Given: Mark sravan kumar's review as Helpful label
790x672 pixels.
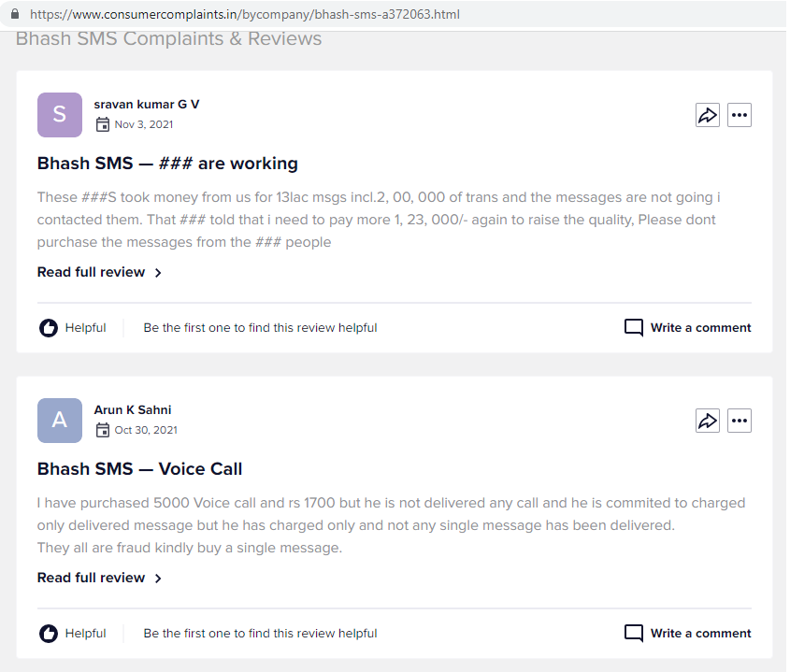Looking at the screenshot, I should (86, 328).
